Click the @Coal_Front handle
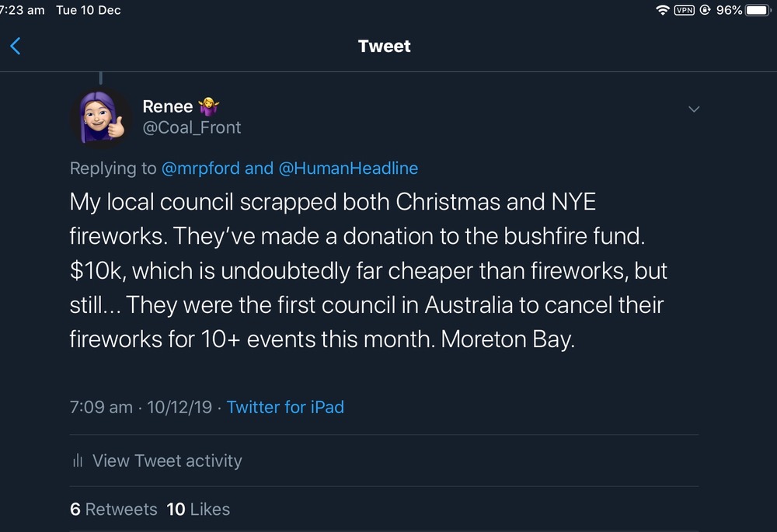 pos(191,128)
